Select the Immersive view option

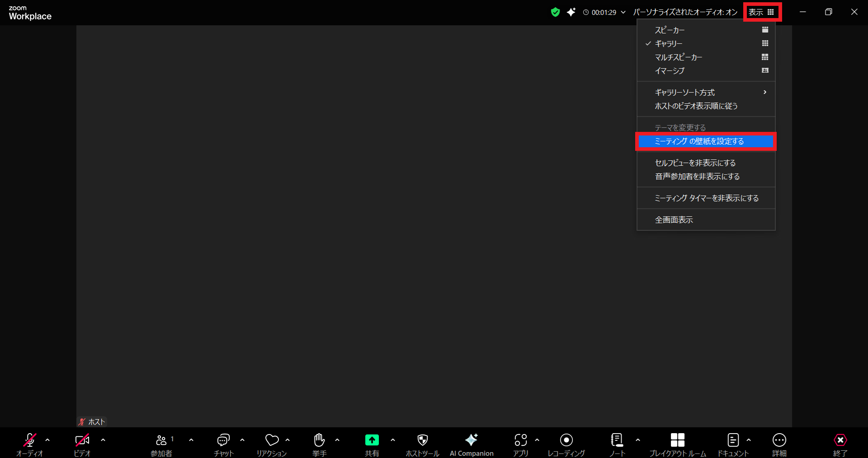[x=670, y=71]
